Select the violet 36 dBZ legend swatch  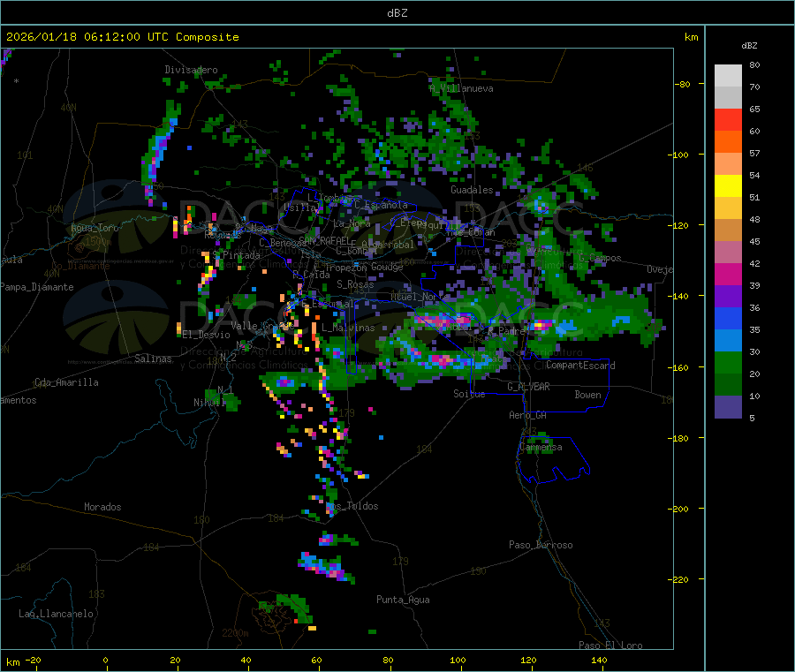pos(728,297)
